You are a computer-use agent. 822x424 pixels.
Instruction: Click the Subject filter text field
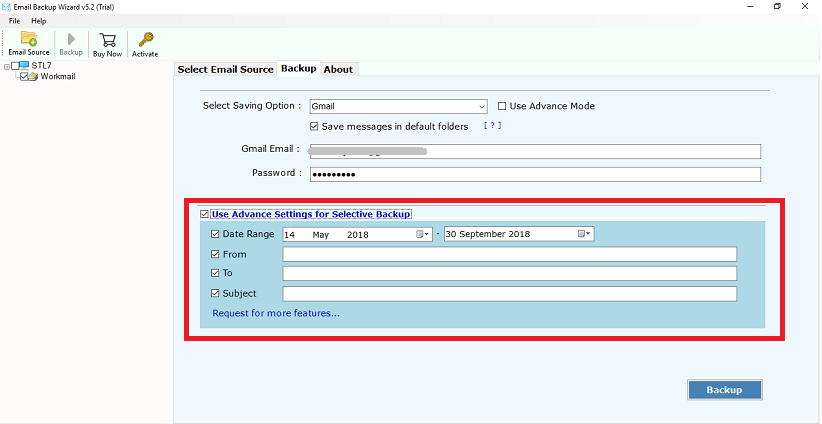[x=510, y=294]
